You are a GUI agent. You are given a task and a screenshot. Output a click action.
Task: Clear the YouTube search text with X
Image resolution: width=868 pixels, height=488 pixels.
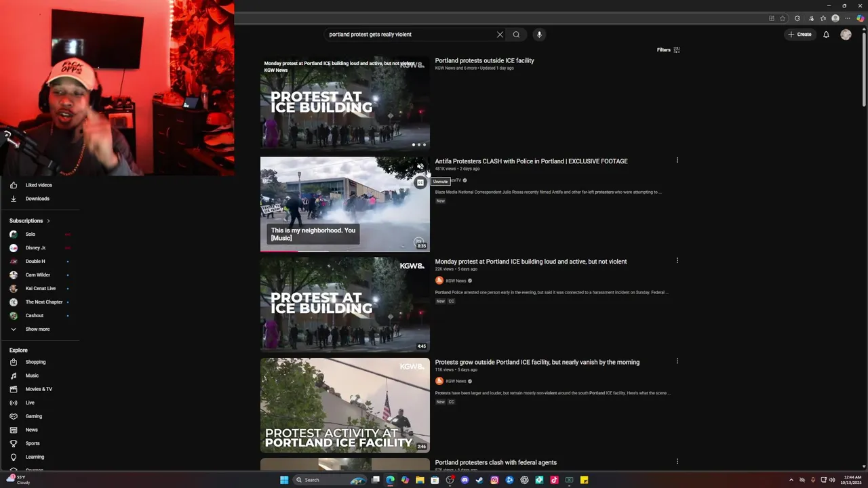pos(500,35)
